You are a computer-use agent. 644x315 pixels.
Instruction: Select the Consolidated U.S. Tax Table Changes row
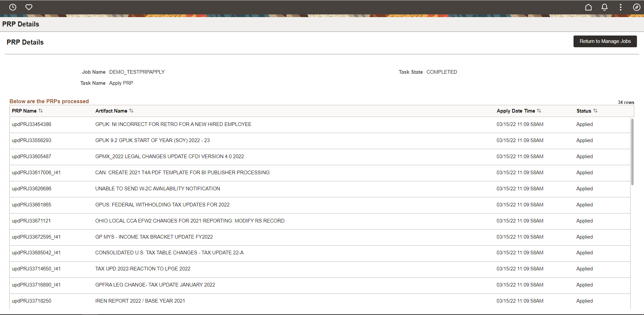click(x=169, y=253)
